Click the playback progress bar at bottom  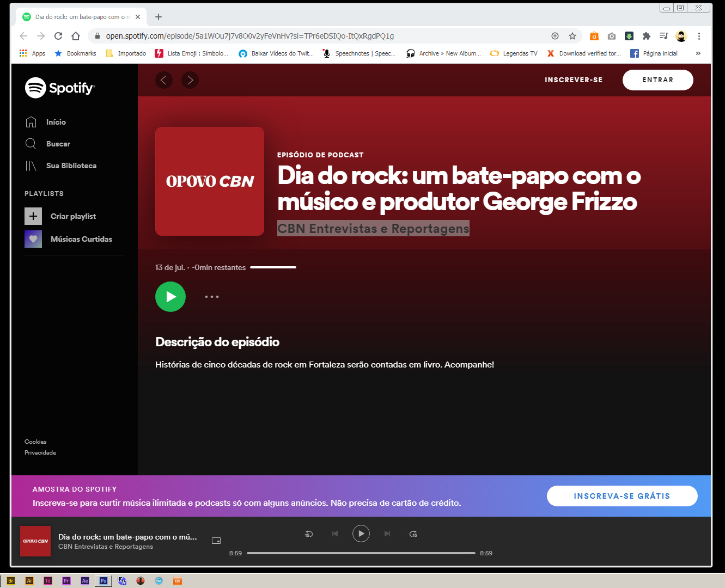[x=361, y=553]
